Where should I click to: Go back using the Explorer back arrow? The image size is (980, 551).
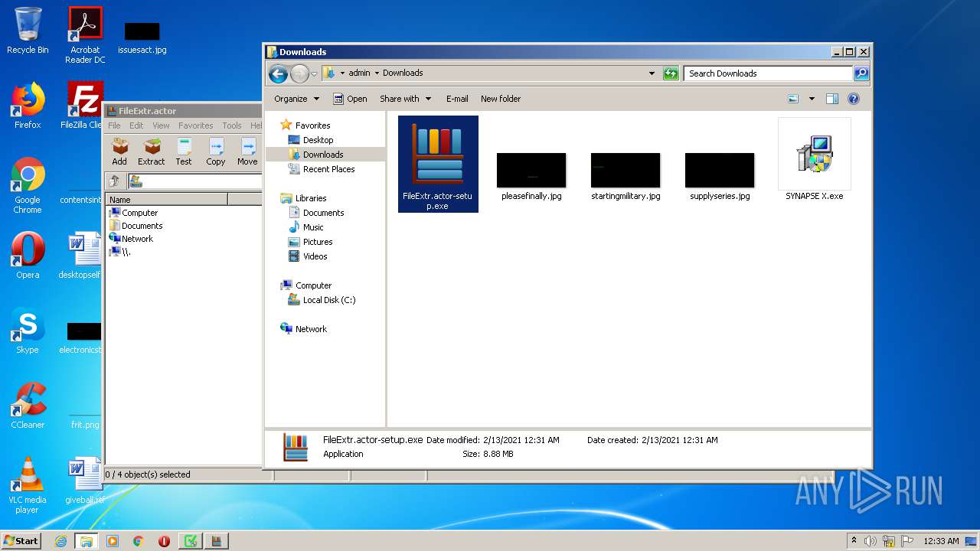click(x=279, y=73)
